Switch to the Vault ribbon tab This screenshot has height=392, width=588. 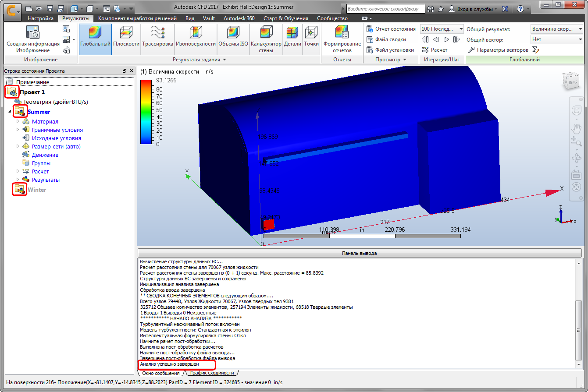(x=209, y=18)
